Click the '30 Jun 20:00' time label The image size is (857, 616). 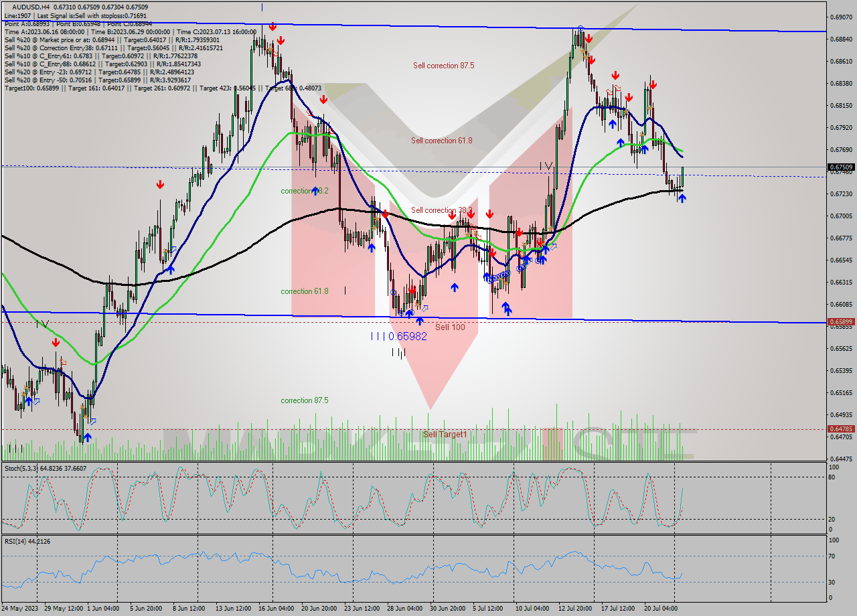tap(447, 609)
